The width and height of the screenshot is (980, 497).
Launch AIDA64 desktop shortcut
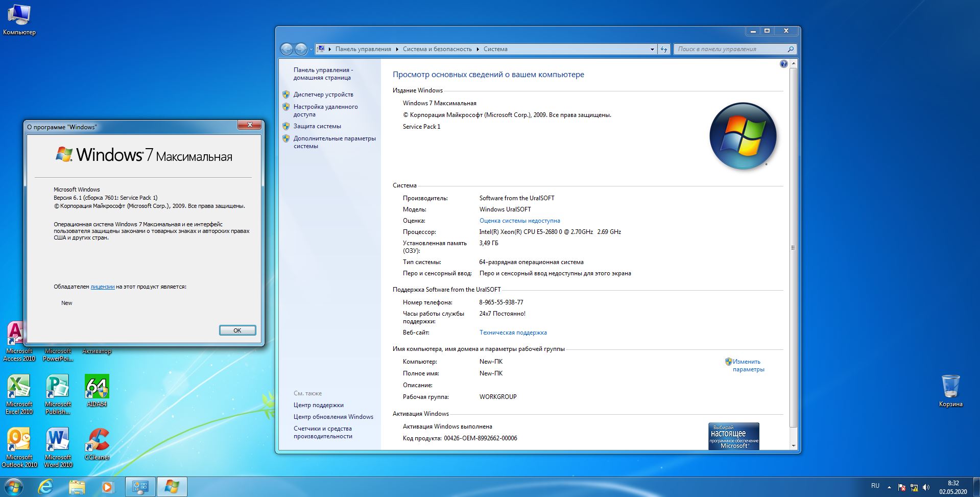point(97,391)
